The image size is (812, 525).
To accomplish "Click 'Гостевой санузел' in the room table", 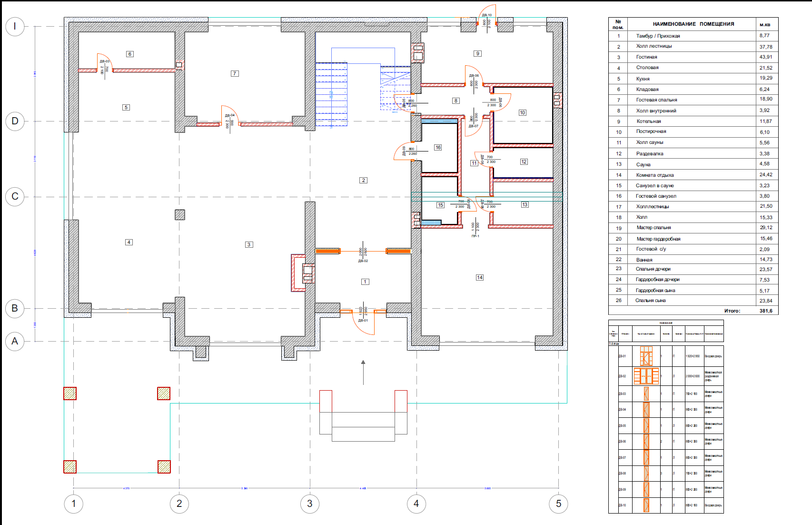I will pyautogui.click(x=656, y=196).
